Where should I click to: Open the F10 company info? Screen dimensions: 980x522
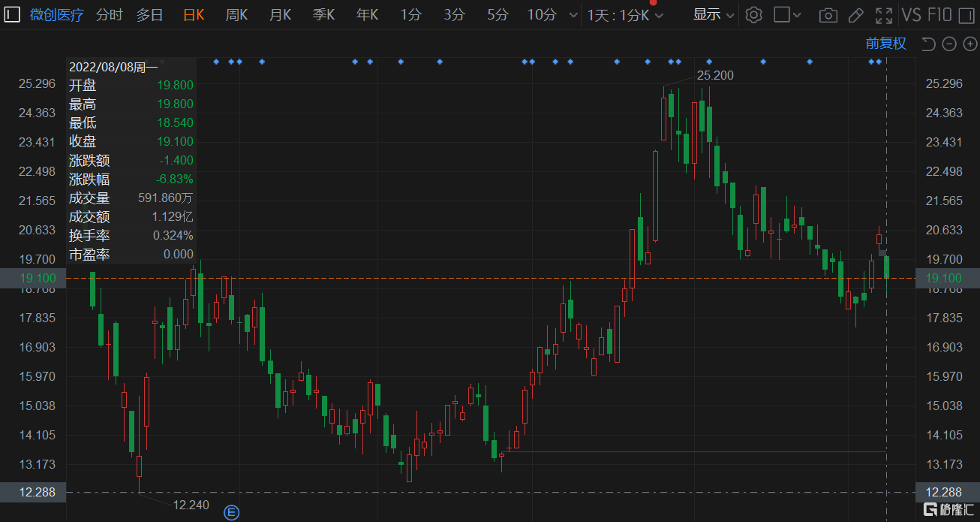click(939, 15)
